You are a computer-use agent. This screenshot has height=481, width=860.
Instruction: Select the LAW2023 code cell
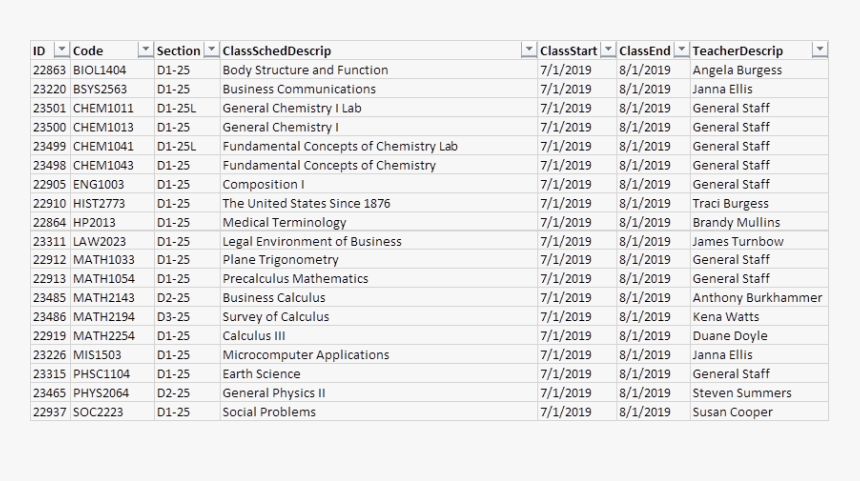[x=99, y=242]
